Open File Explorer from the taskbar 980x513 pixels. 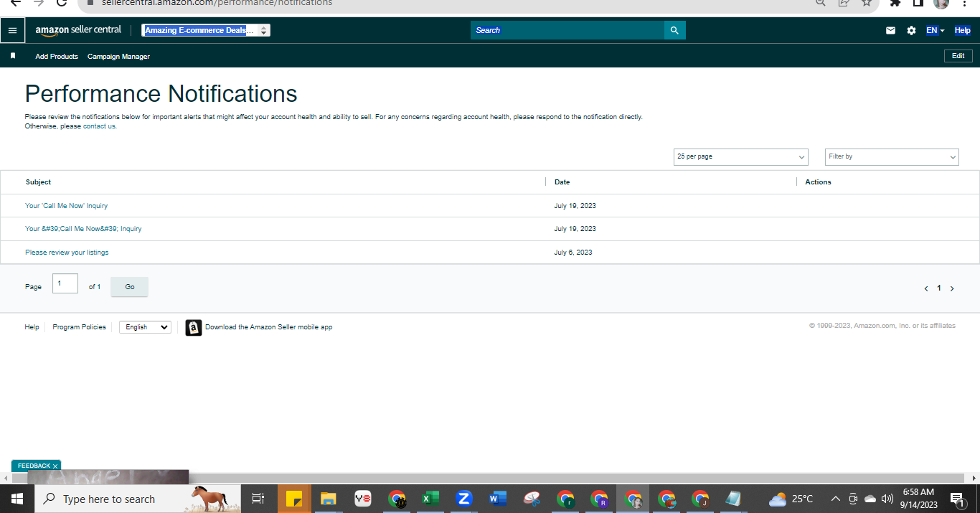click(328, 499)
